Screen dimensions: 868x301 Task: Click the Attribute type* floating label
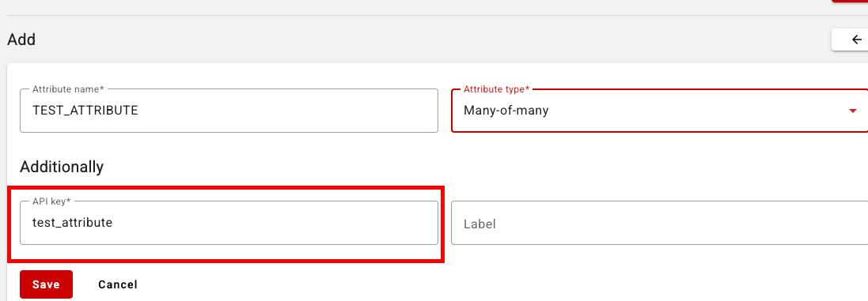[497, 89]
